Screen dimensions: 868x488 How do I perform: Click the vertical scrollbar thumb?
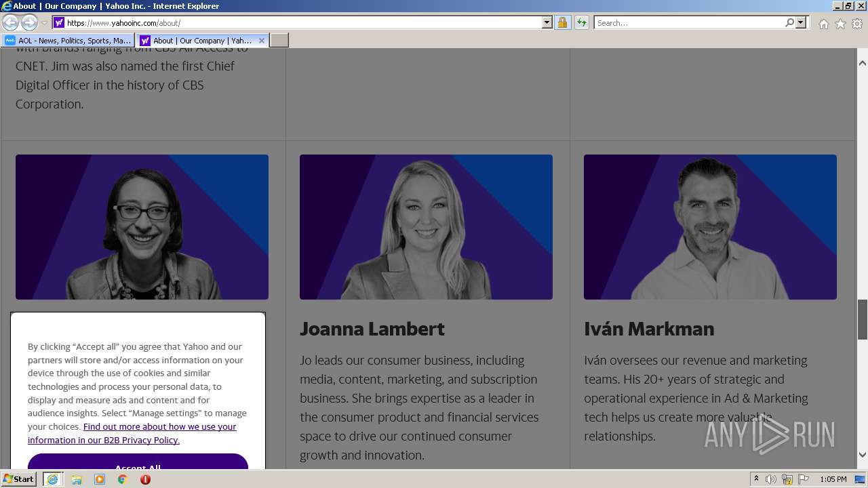[863, 319]
